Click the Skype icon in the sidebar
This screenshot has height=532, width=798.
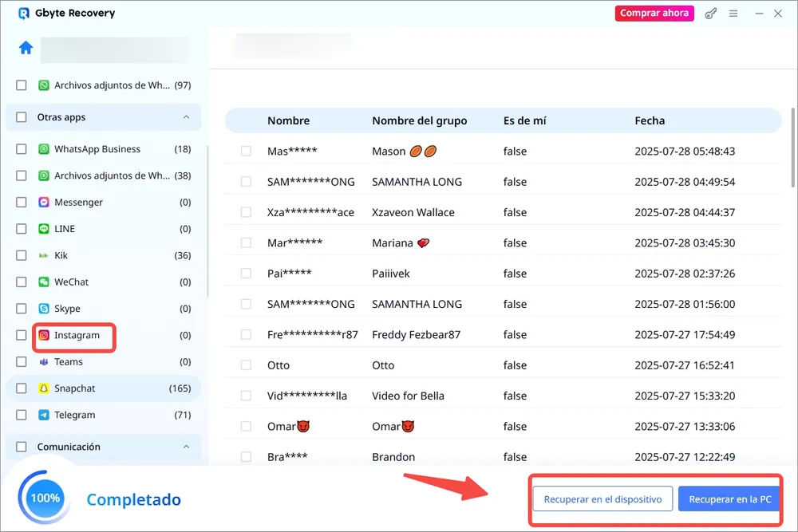click(x=43, y=309)
